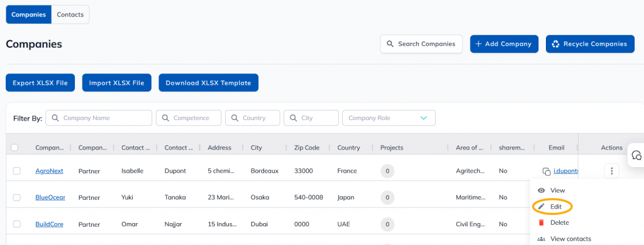Select the Companies tab
Image resolution: width=644 pixels, height=245 pixels.
coord(28,14)
